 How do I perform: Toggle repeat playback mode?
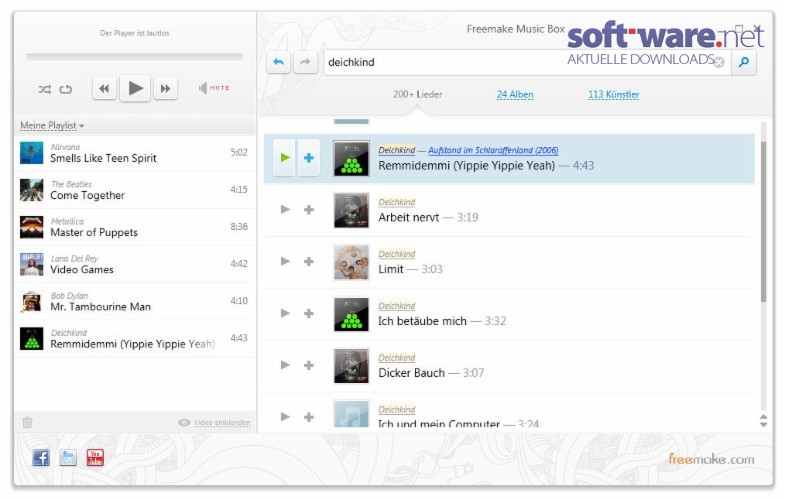coord(66,89)
